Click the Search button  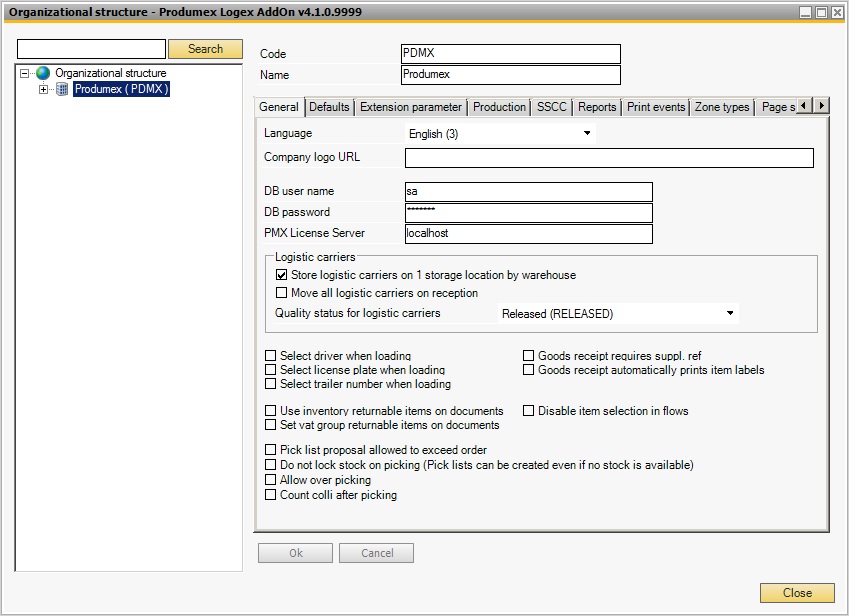pyautogui.click(x=205, y=49)
